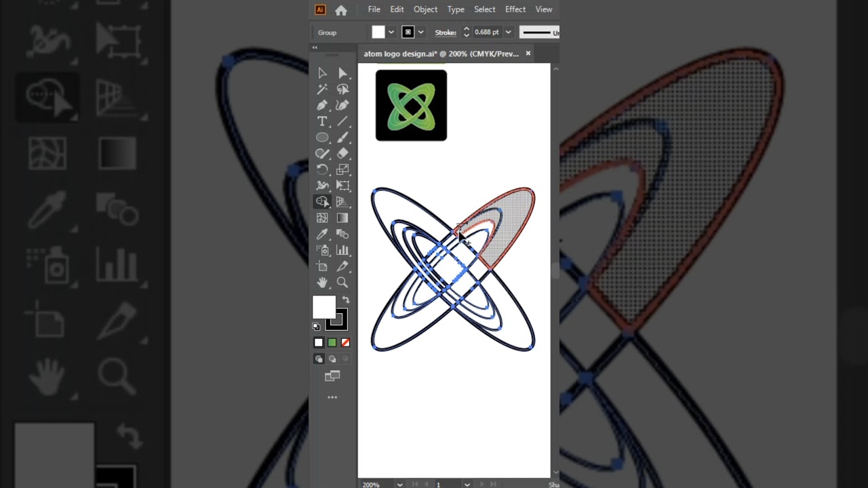Open the Object menu
The height and width of the screenshot is (488, 868).
click(425, 9)
